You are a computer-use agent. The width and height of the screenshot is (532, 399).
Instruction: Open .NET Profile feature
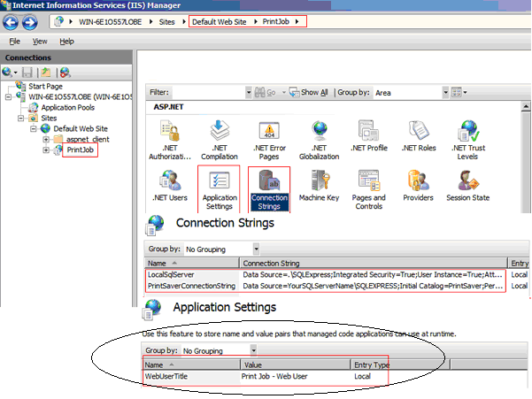point(369,135)
